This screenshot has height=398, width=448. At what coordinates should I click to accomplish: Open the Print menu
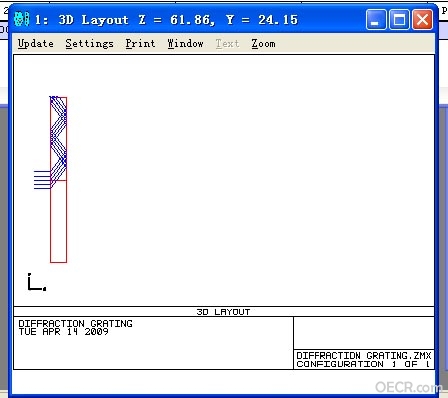coord(140,44)
